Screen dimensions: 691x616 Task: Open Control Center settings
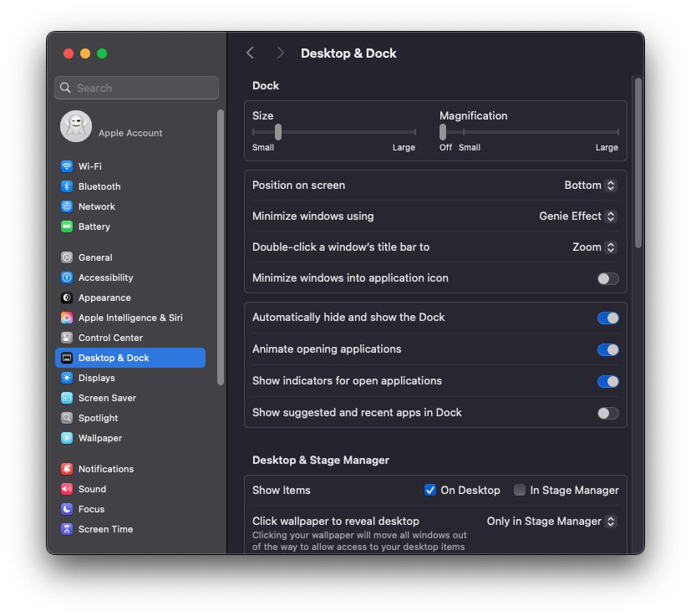tap(130, 338)
